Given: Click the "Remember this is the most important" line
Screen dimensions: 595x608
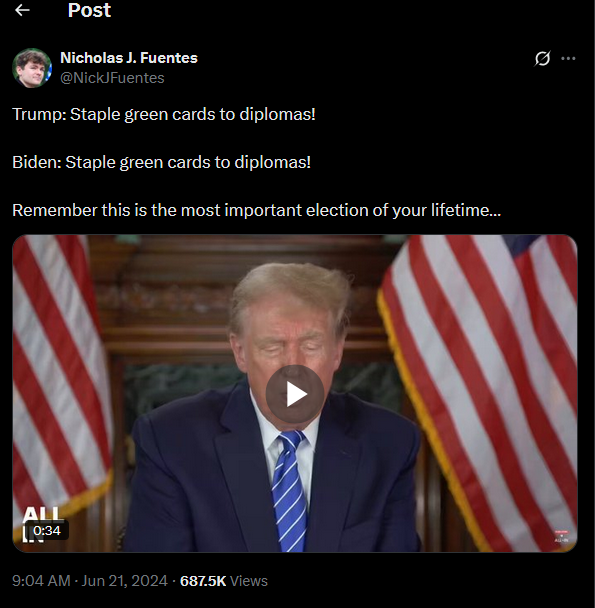Looking at the screenshot, I should [x=256, y=210].
